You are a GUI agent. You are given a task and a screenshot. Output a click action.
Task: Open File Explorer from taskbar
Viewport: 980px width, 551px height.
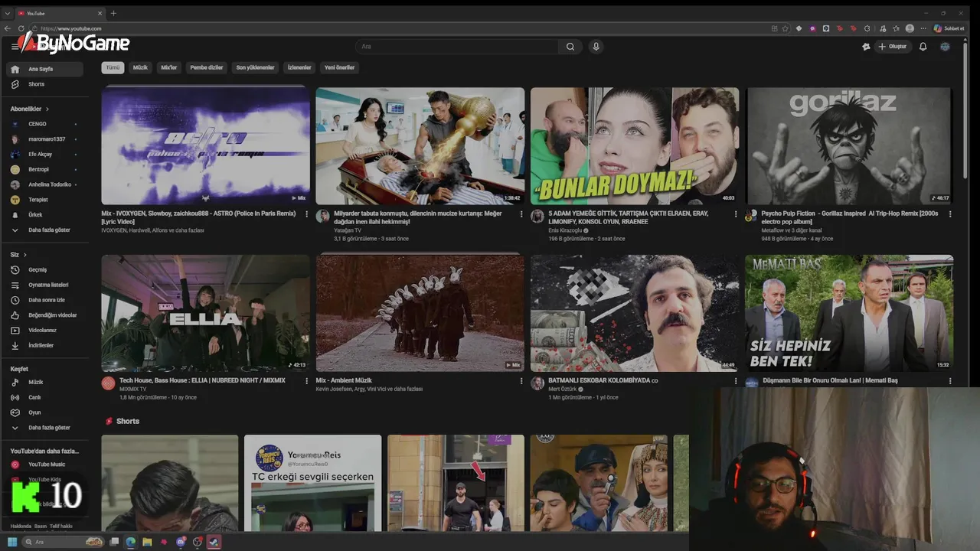(147, 542)
